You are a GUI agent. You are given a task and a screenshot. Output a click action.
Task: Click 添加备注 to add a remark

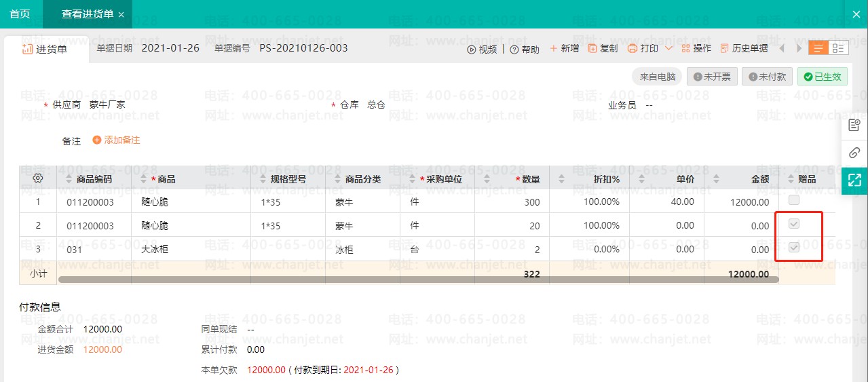[116, 140]
